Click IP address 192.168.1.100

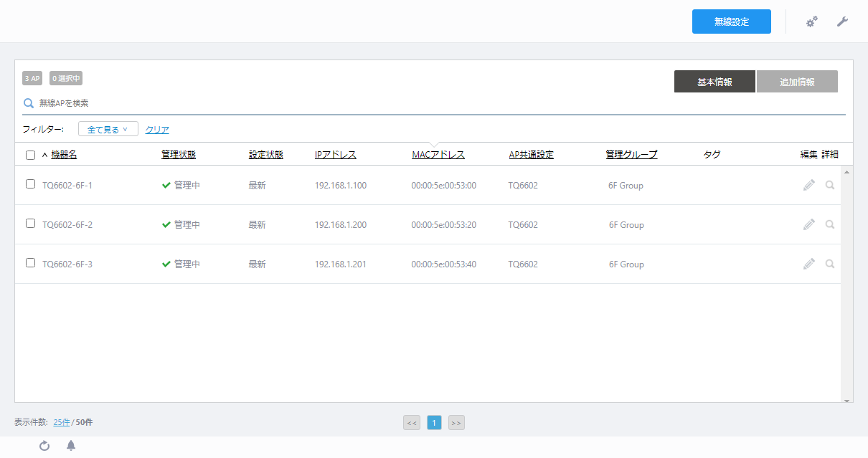(x=341, y=185)
